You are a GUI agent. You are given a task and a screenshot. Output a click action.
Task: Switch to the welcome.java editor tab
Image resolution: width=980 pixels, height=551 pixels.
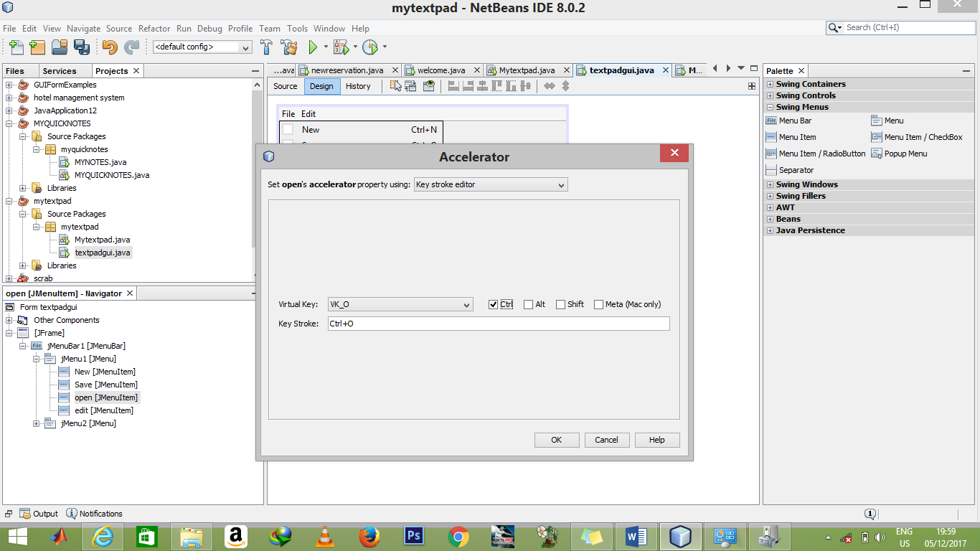[x=441, y=70]
